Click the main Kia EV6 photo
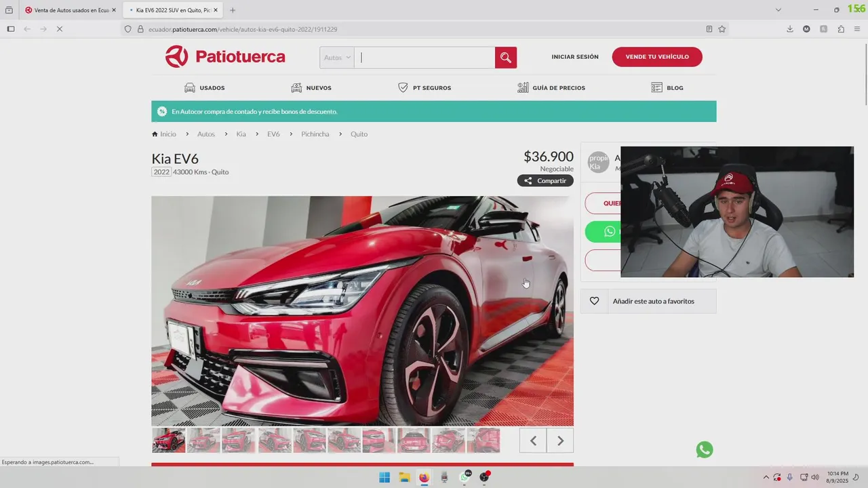This screenshot has width=868, height=488. tap(362, 311)
